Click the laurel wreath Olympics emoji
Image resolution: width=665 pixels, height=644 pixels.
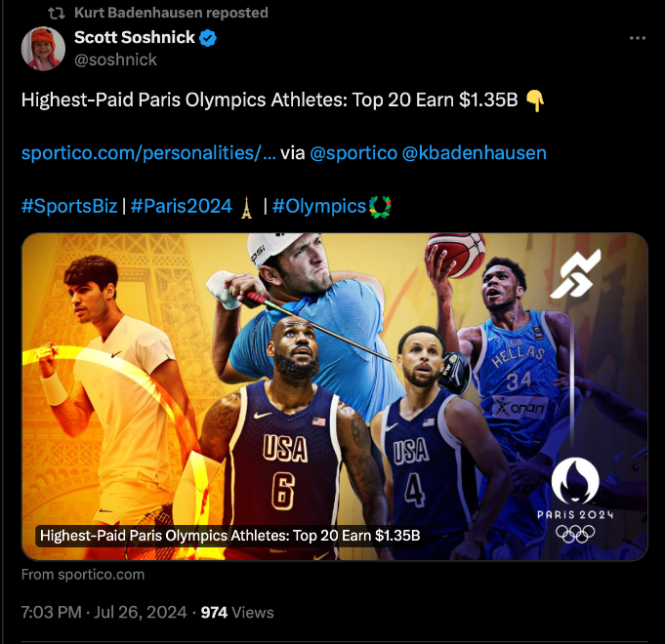coord(380,206)
